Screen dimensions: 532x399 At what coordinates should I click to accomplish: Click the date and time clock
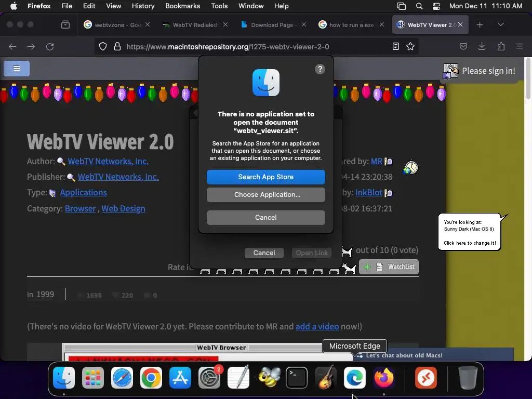click(486, 6)
